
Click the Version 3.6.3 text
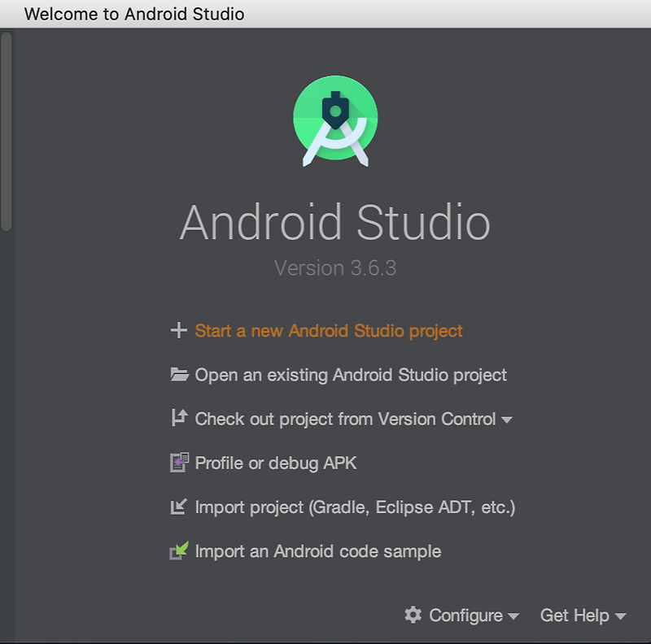click(x=335, y=268)
